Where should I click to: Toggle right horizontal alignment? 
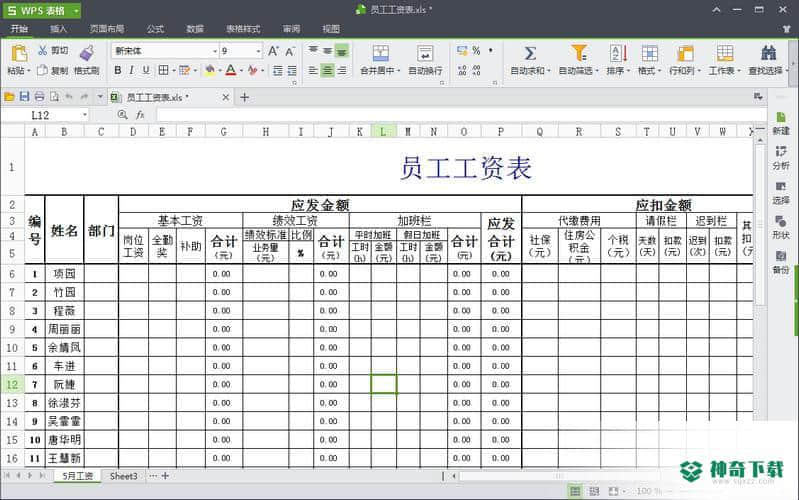coord(342,70)
